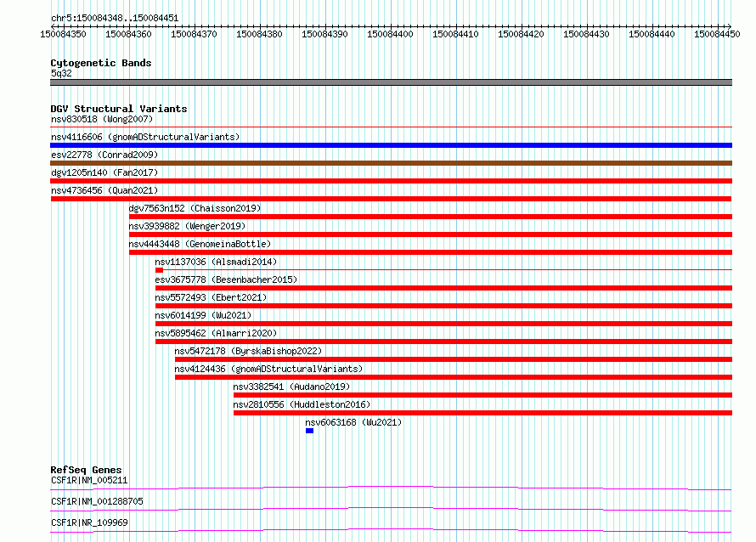Screen dimensions: 756x542
Task: Open nsv3382541 (Audano2019) label
Action: click(x=291, y=387)
